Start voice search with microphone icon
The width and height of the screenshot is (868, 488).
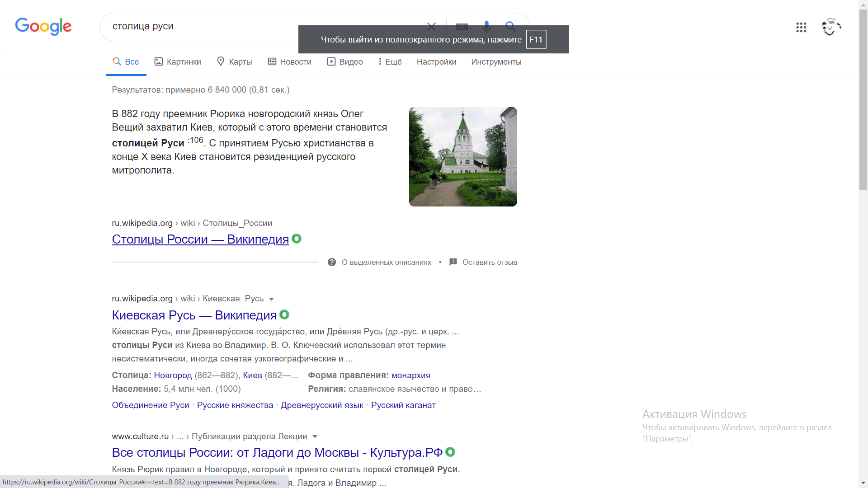tap(486, 27)
